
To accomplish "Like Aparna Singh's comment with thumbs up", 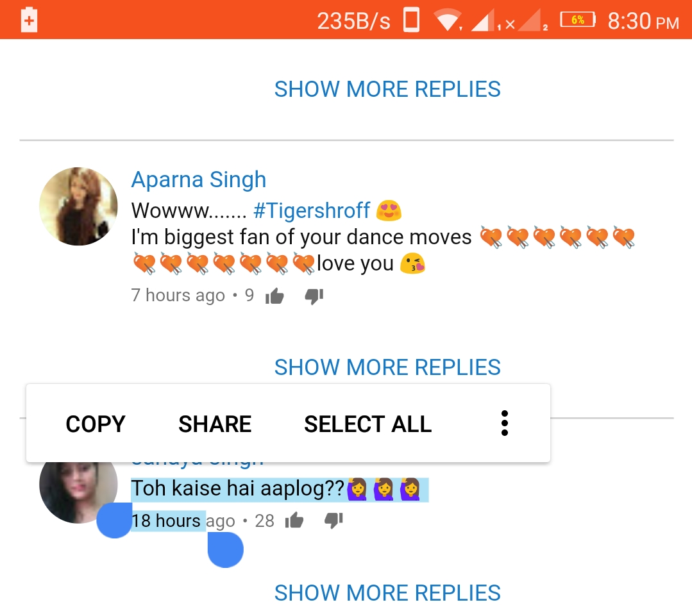I will click(274, 296).
